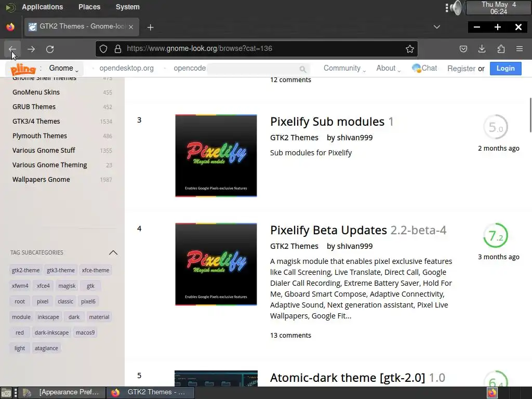Screen dimensions: 532x399
Task: Open the opendesktop.org link
Action: 126,68
